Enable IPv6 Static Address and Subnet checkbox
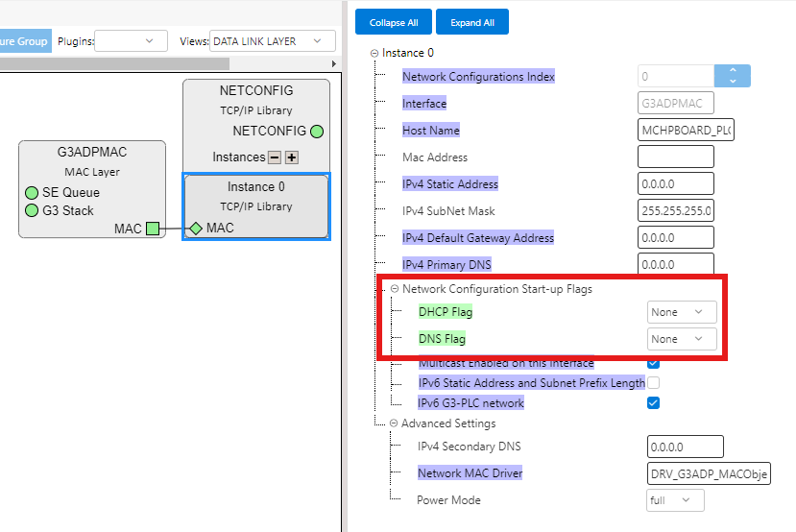The width and height of the screenshot is (796, 532). (654, 383)
